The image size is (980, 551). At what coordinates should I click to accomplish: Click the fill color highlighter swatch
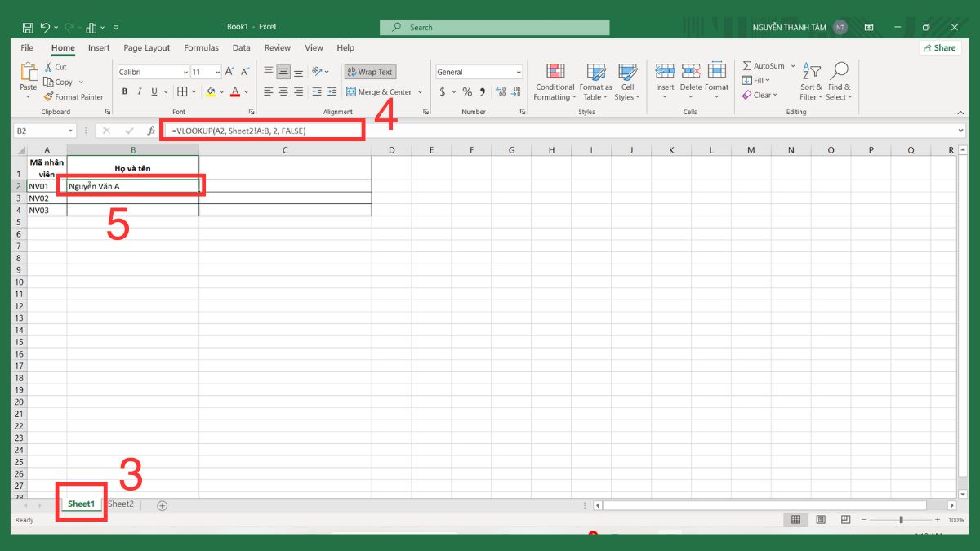pyautogui.click(x=211, y=91)
